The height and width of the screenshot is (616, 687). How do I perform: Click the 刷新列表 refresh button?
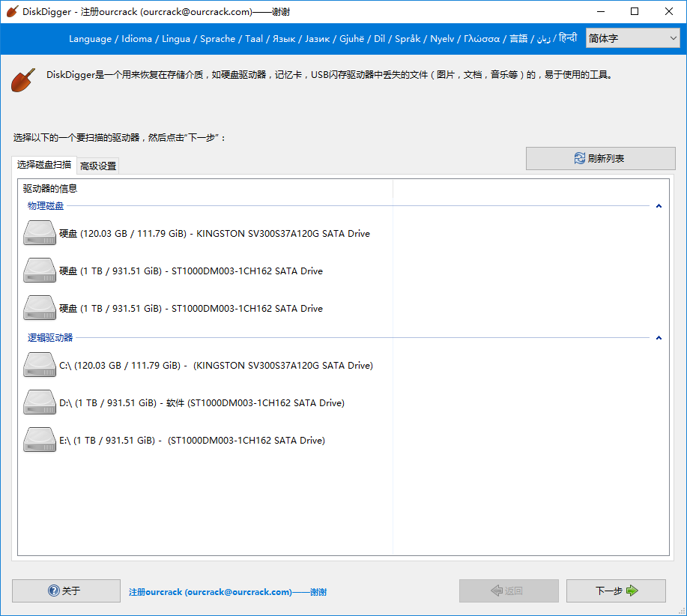pyautogui.click(x=600, y=158)
